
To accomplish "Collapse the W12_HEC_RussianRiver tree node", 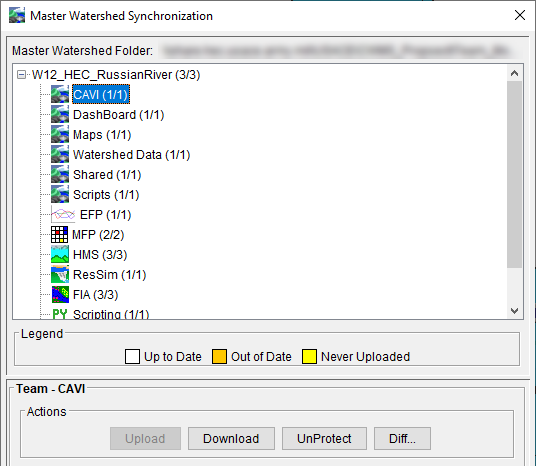I will click(21, 75).
